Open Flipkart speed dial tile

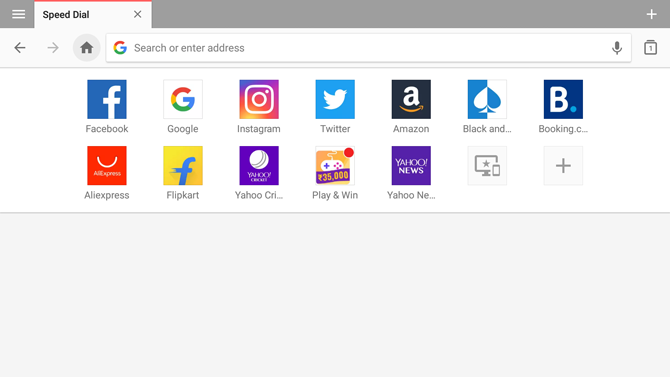tap(183, 165)
